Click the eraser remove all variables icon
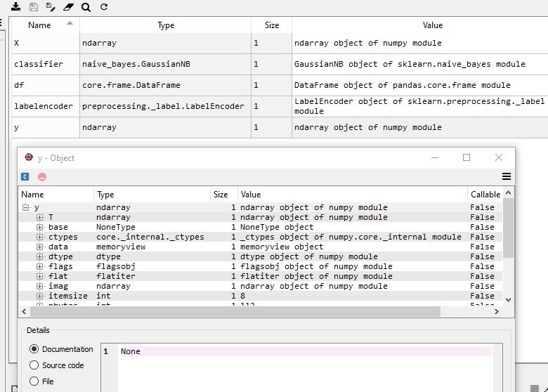 point(67,7)
